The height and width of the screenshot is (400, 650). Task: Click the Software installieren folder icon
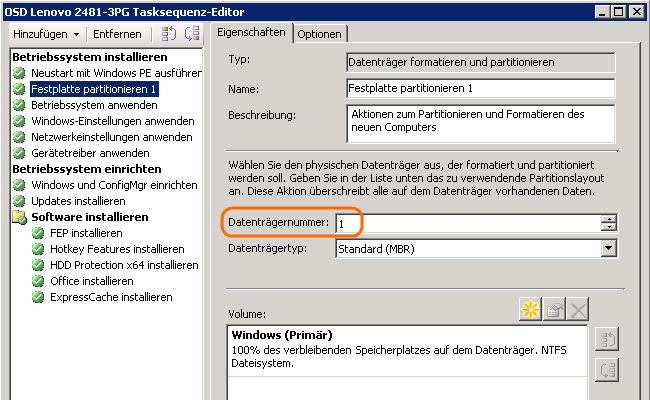(x=19, y=217)
